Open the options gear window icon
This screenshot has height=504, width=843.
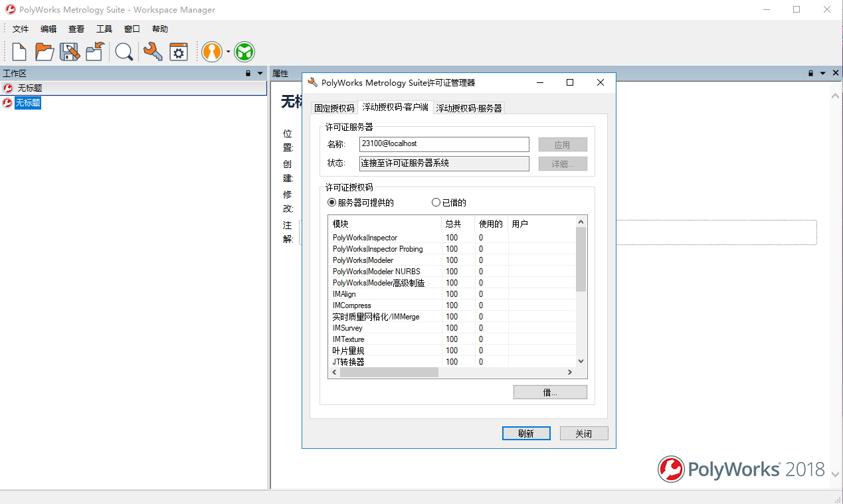click(179, 52)
